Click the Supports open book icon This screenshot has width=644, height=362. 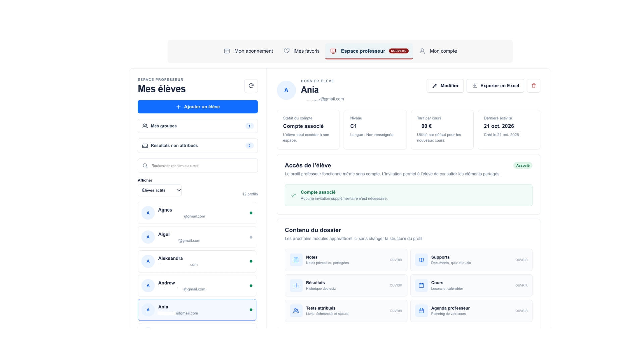point(421,260)
